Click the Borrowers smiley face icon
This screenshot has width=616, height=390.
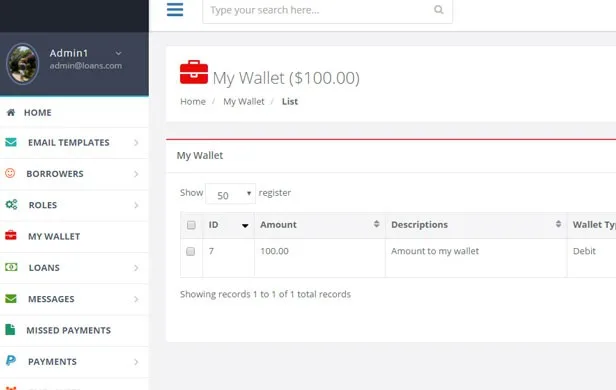[10, 173]
